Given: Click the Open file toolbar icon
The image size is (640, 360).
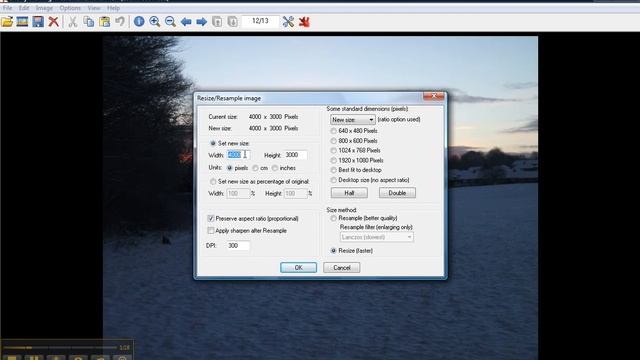Looking at the screenshot, I should tap(7, 22).
